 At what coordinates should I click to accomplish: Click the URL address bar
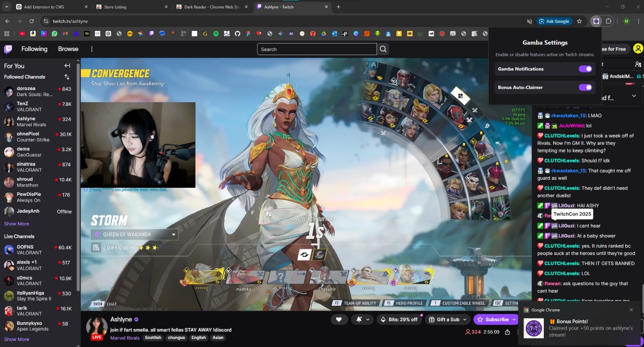(x=282, y=21)
